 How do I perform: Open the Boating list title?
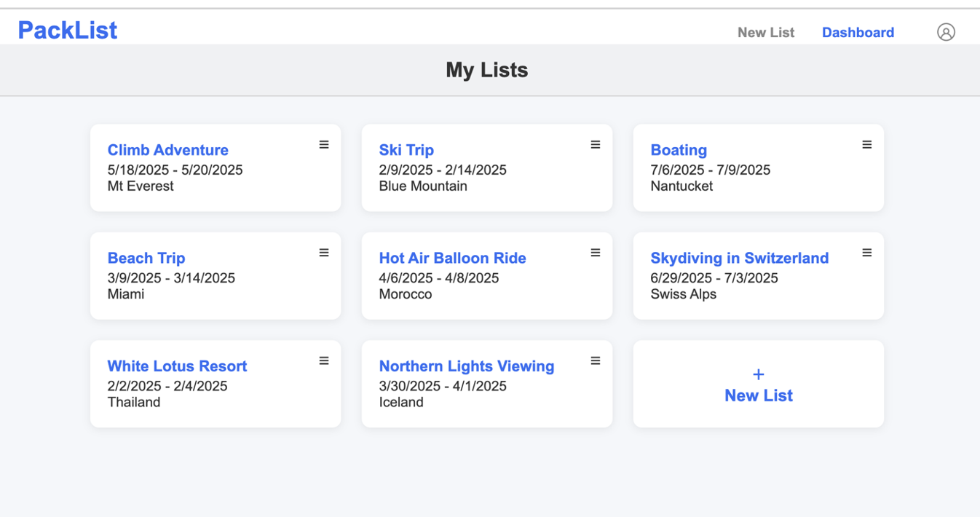coord(679,150)
